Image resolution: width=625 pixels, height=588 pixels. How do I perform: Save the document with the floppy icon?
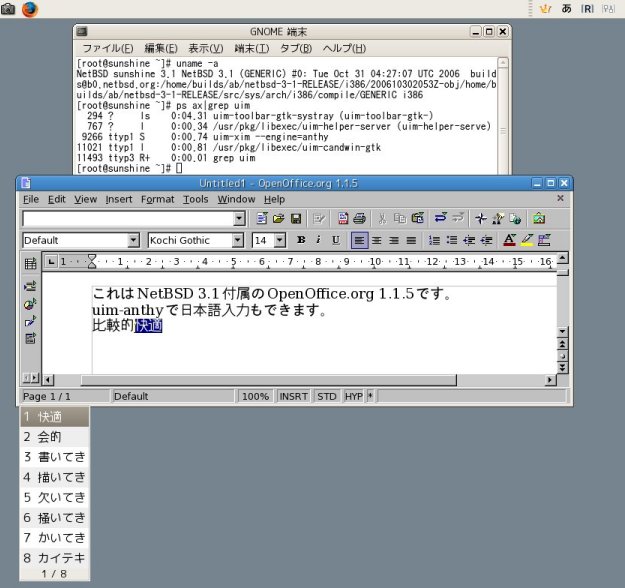296,218
